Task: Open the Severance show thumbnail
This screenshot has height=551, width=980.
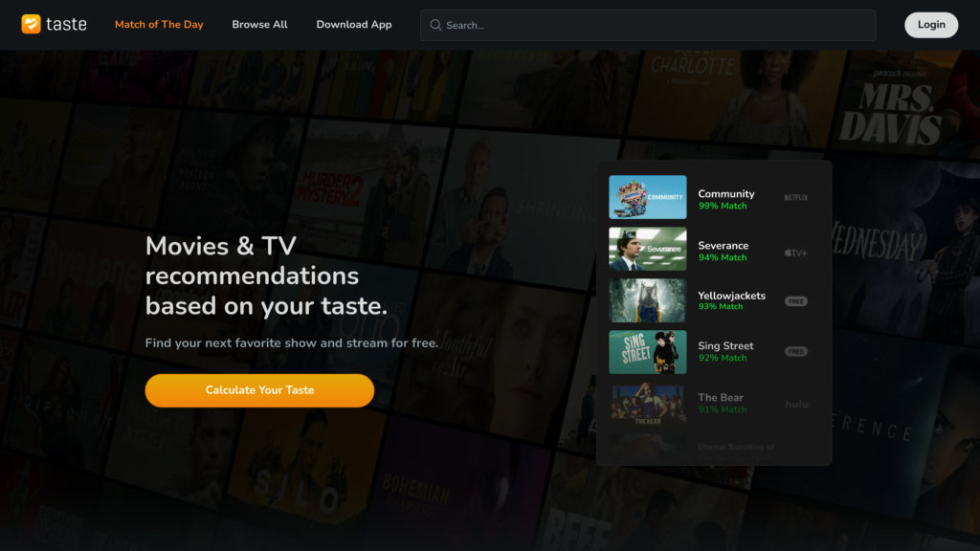Action: [x=648, y=249]
